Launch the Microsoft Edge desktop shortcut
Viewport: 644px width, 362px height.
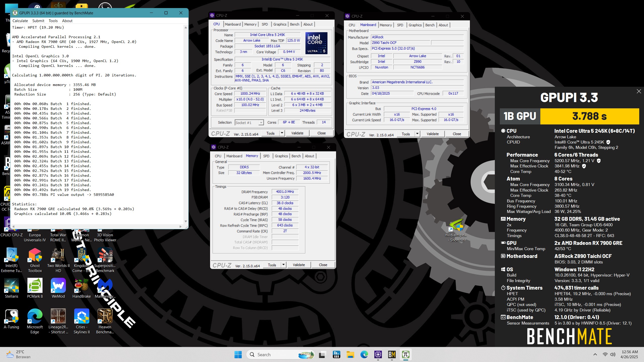[x=35, y=322]
